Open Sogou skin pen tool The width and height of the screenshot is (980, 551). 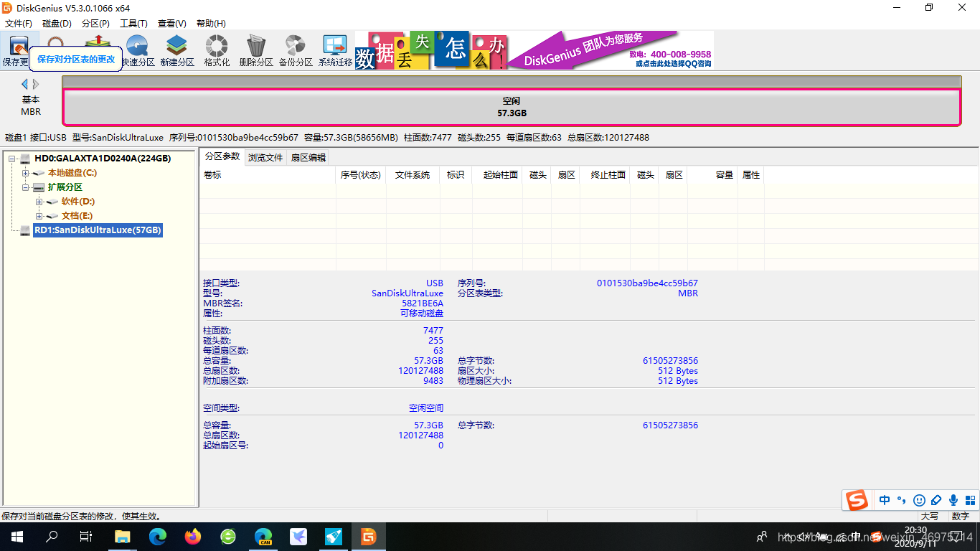tap(936, 500)
